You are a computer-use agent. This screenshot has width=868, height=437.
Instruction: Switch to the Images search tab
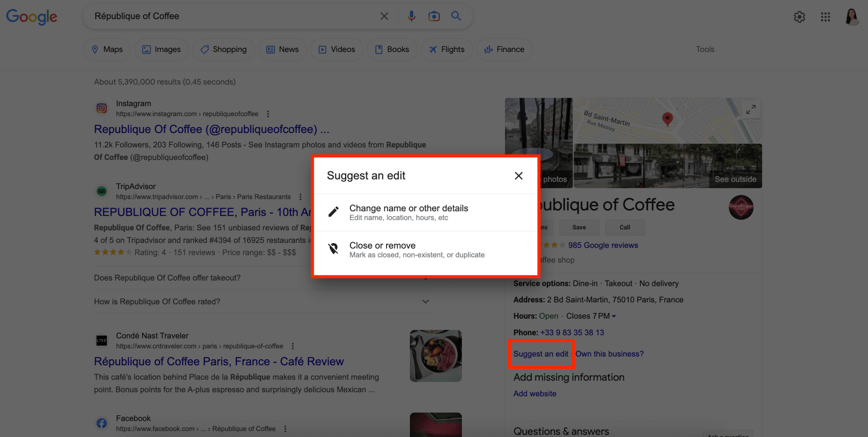pyautogui.click(x=161, y=49)
